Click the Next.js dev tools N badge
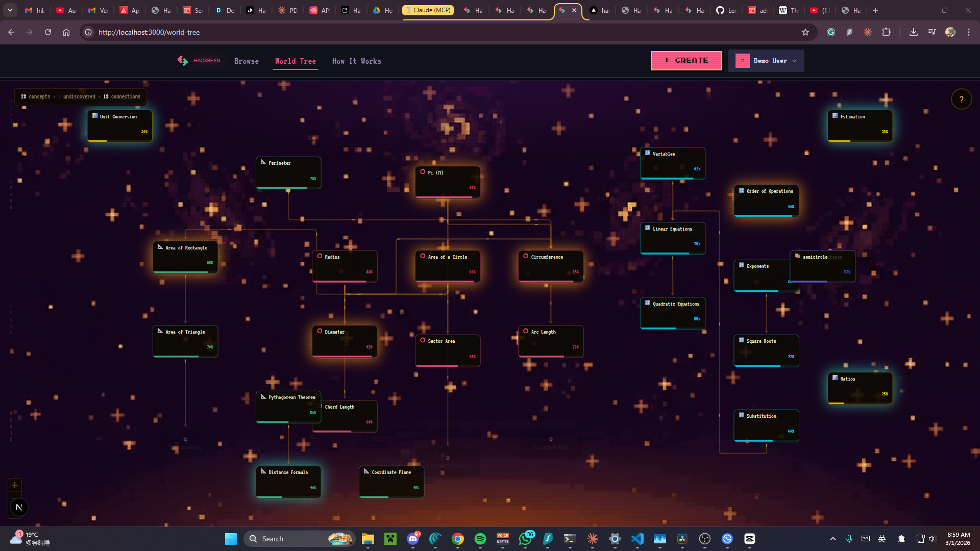The width and height of the screenshot is (980, 551). coord(19,507)
